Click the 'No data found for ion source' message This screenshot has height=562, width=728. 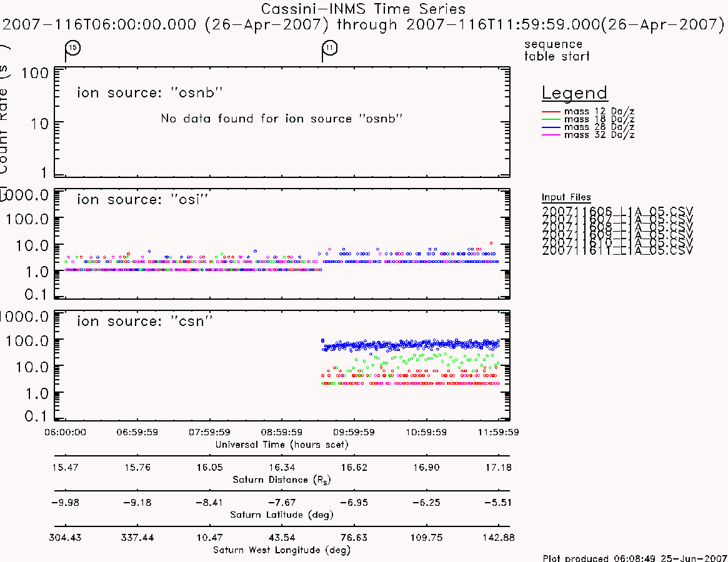(x=281, y=119)
